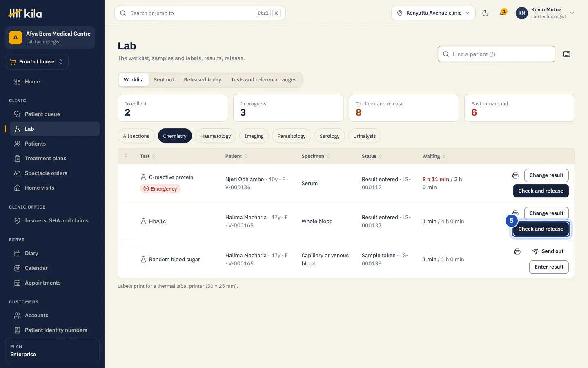Switch to the Released today tab
Screen dimensions: 588x368
(203, 80)
